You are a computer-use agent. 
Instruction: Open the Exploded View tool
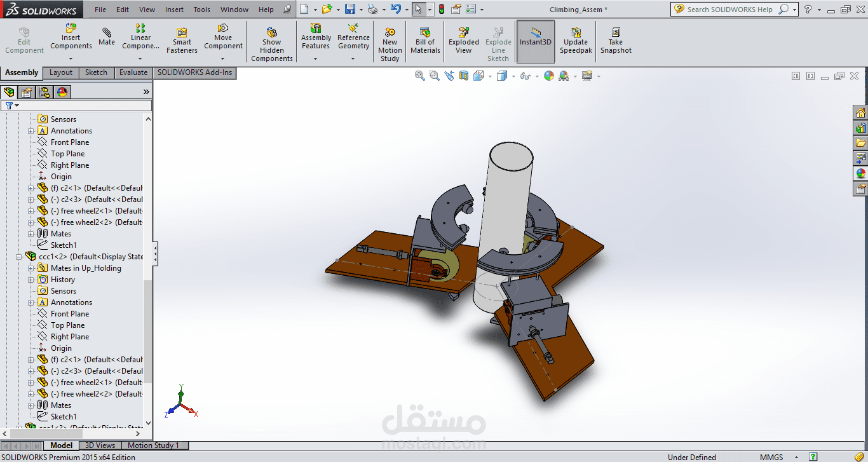pyautogui.click(x=463, y=38)
